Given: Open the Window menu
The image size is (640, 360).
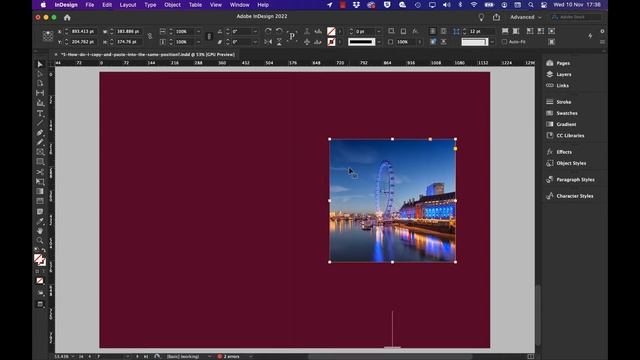Looking at the screenshot, I should 240,5.
